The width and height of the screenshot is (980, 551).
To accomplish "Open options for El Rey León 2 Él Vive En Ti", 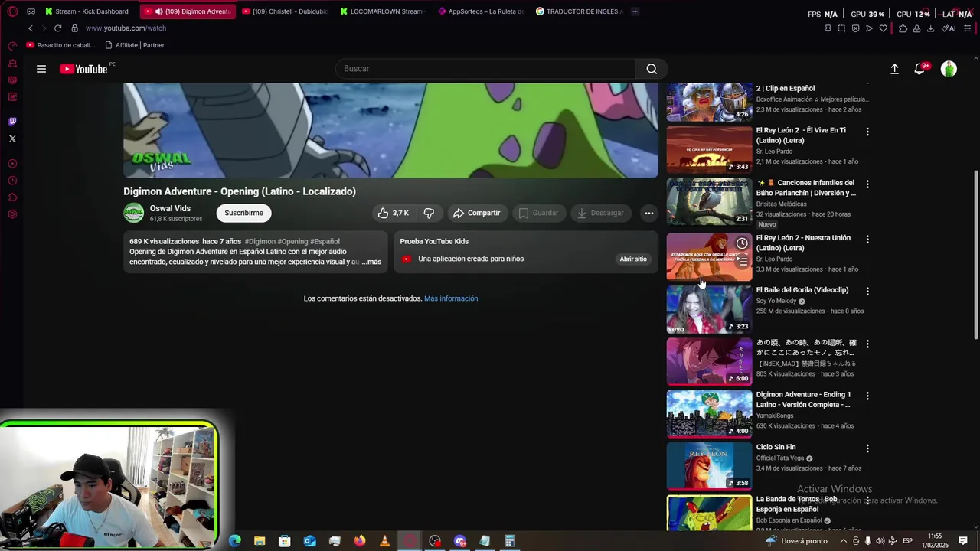I will coord(867,132).
